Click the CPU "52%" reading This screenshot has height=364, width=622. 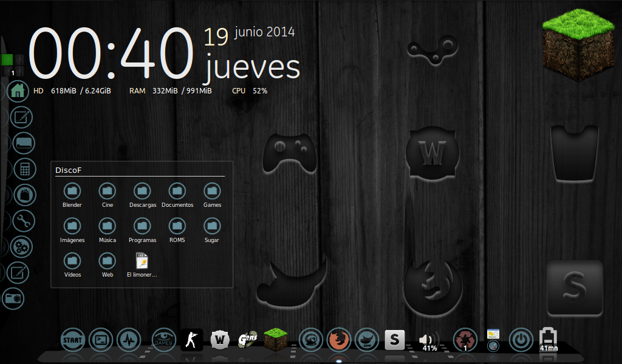[260, 91]
